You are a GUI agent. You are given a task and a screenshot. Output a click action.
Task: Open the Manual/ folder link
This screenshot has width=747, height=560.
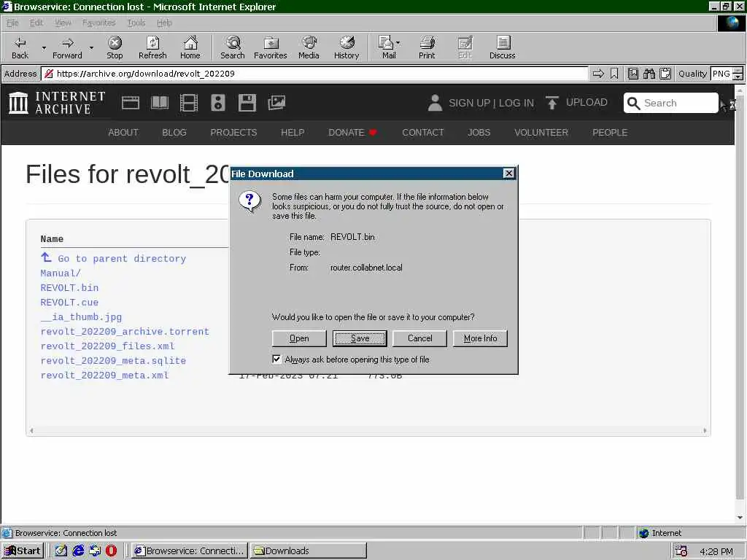[61, 273]
